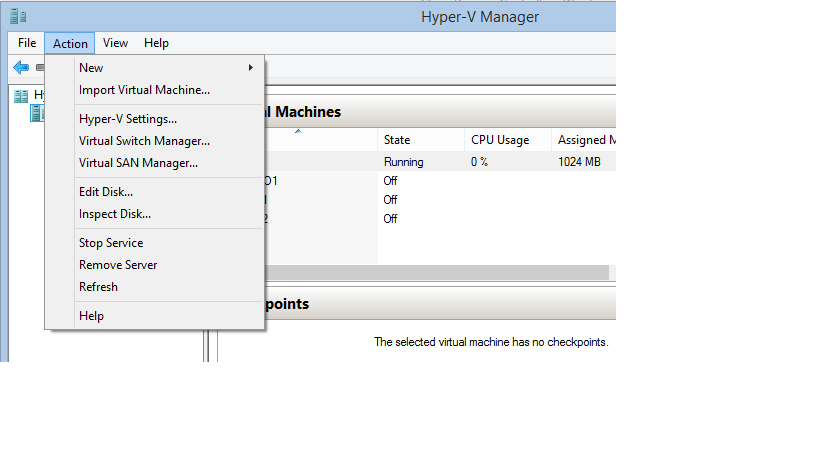Open the Help menu in menu bar

click(x=156, y=43)
